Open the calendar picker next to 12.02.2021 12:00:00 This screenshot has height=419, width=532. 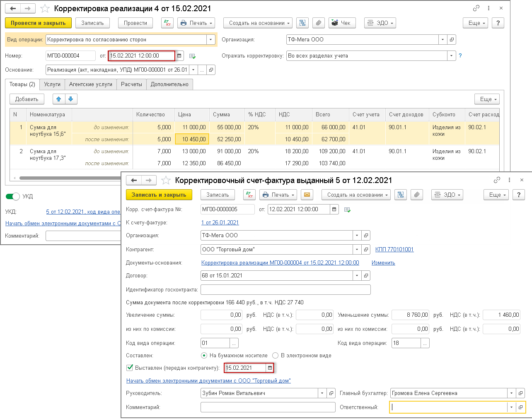[x=334, y=209]
